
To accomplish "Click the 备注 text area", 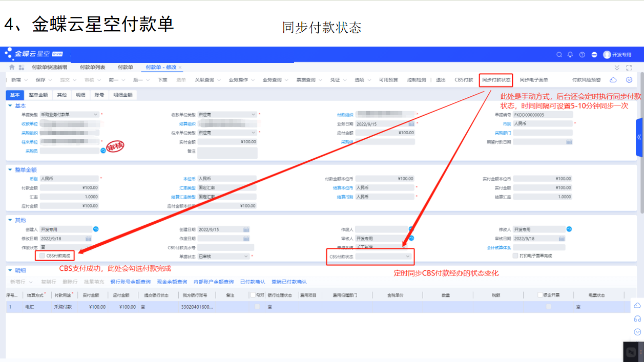I will pyautogui.click(x=227, y=153).
